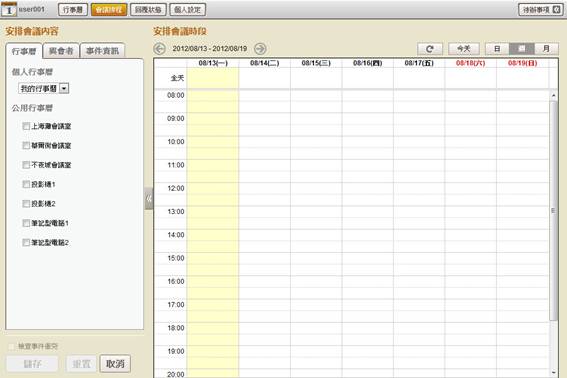
Task: Go to the previous week with the left arrow
Action: coord(159,48)
